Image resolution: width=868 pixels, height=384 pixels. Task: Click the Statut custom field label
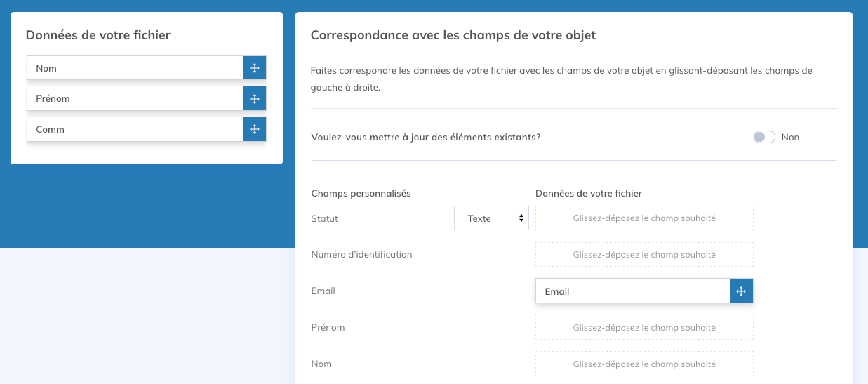click(x=324, y=218)
